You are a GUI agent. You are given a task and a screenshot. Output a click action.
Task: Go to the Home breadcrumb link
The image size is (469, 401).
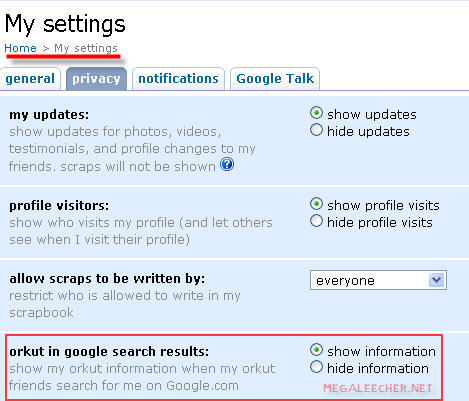point(20,48)
